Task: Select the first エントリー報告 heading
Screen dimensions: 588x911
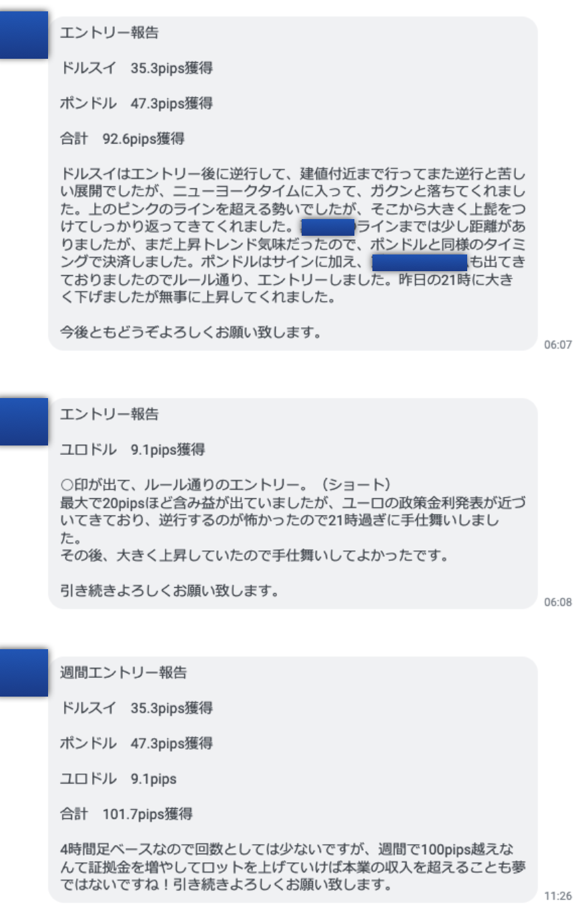Action: [109, 32]
